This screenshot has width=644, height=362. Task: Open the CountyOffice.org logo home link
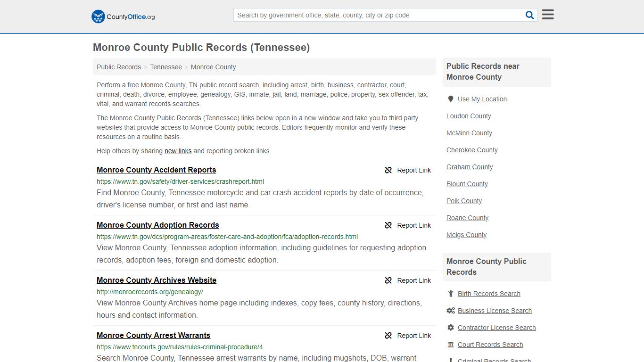point(123,16)
